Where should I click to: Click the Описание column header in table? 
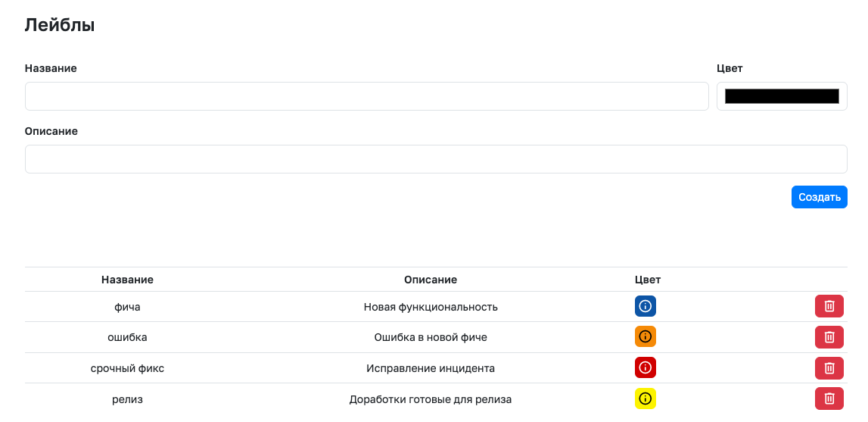(x=431, y=280)
